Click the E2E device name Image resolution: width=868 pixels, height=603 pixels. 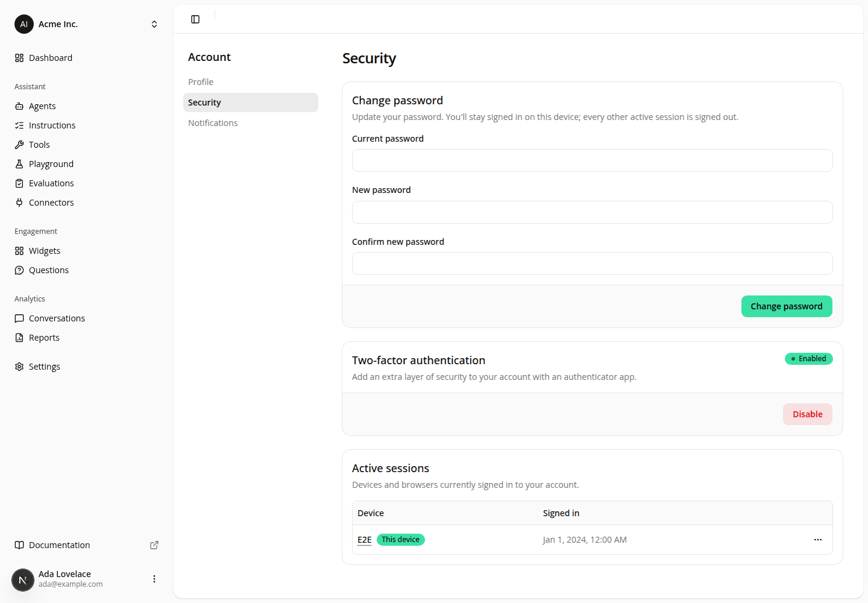[365, 540]
